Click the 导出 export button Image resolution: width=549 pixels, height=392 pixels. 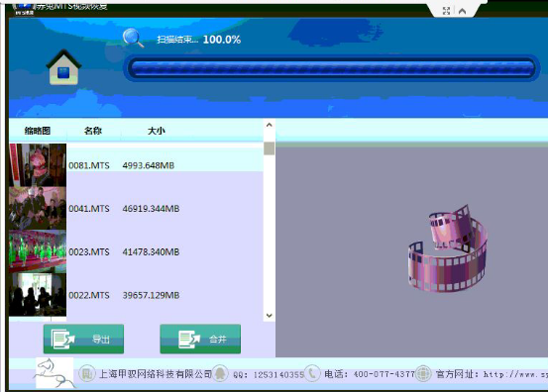pyautogui.click(x=83, y=339)
